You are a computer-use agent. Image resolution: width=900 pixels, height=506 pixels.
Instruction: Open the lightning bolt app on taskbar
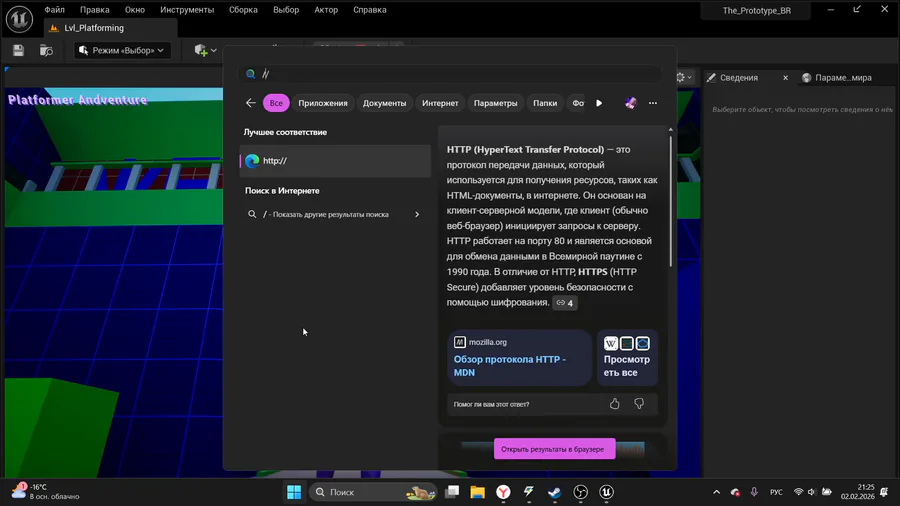529,492
